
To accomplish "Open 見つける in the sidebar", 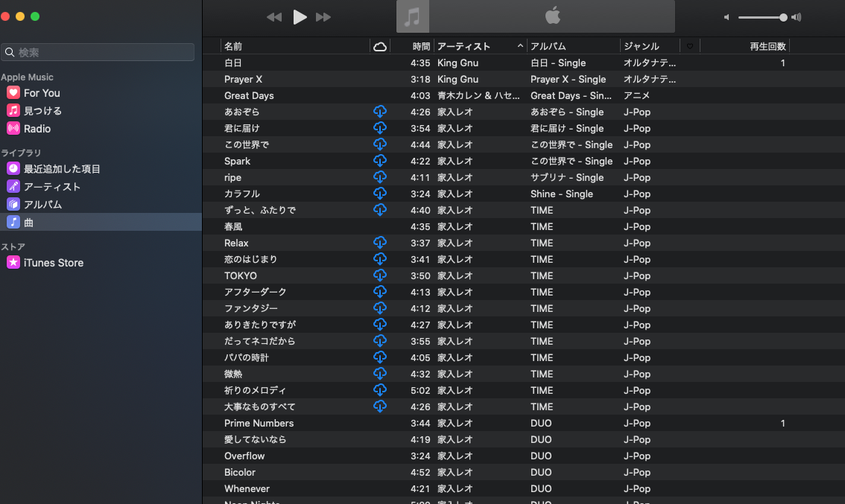I will pos(101,111).
